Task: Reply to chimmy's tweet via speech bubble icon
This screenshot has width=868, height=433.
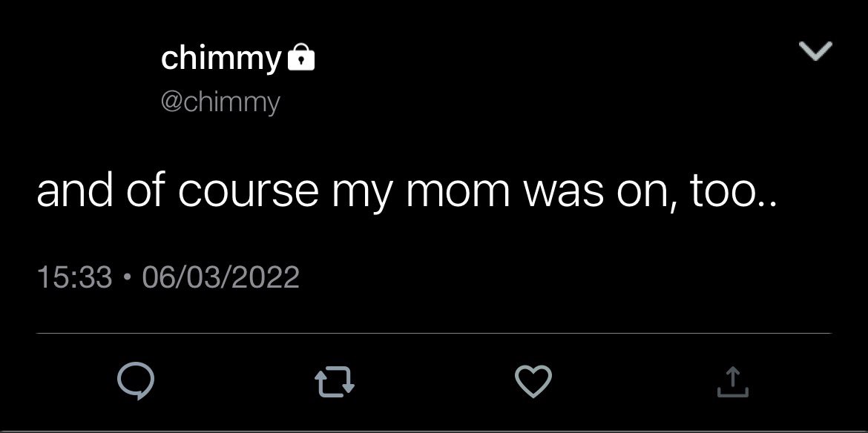Action: coord(136,381)
